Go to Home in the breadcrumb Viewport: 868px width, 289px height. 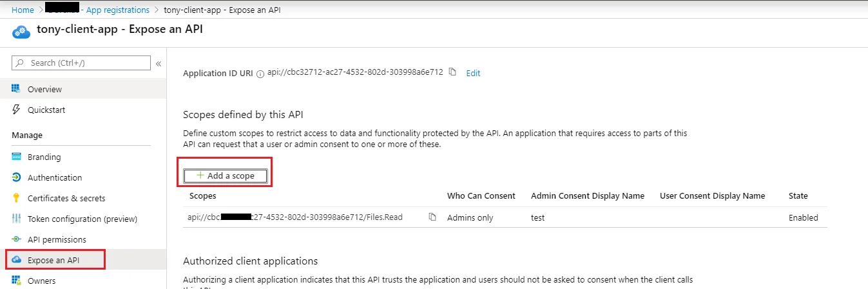(x=23, y=10)
